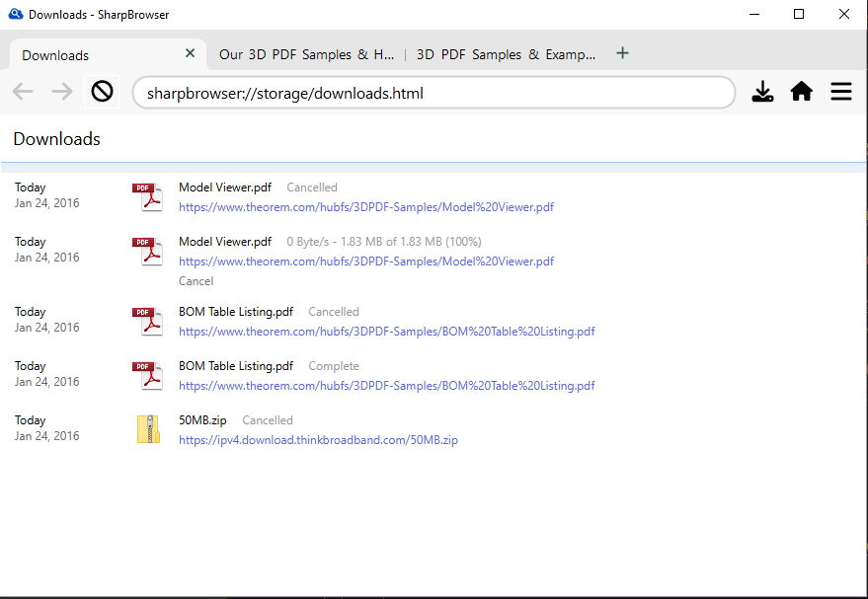
Task: Open the hamburger menu
Action: coord(841,91)
